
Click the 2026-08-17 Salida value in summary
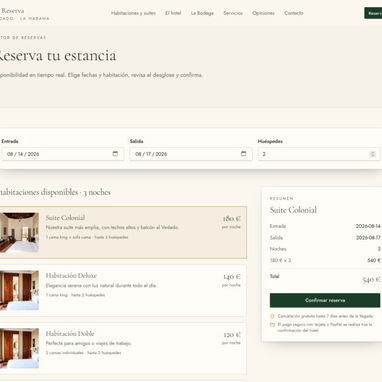(368, 238)
